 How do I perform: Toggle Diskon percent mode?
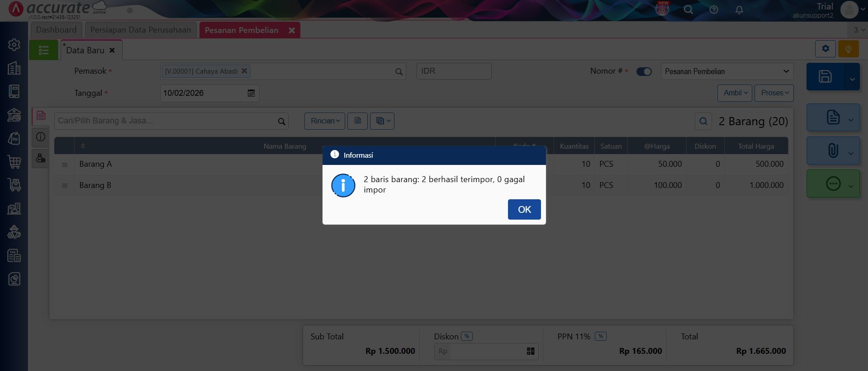pyautogui.click(x=466, y=336)
